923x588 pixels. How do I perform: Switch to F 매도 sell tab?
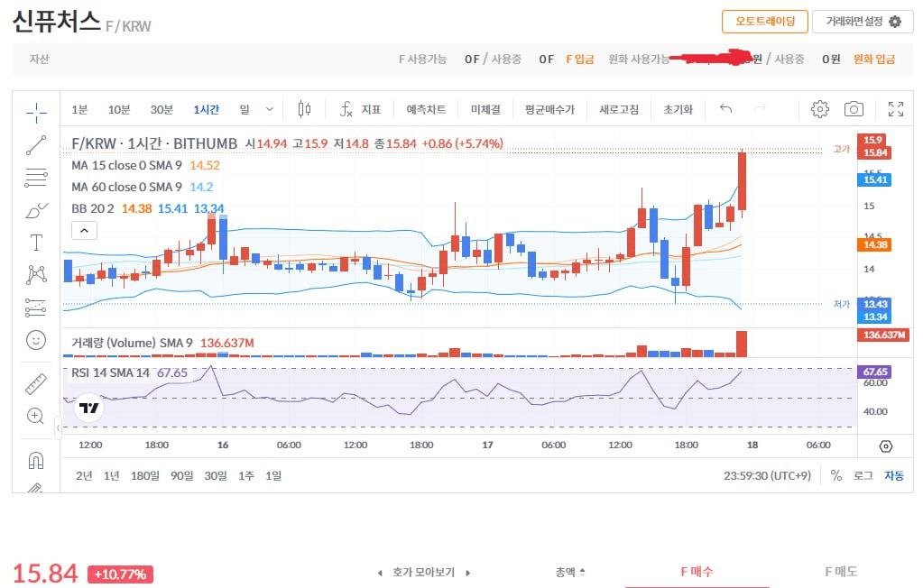click(x=841, y=571)
